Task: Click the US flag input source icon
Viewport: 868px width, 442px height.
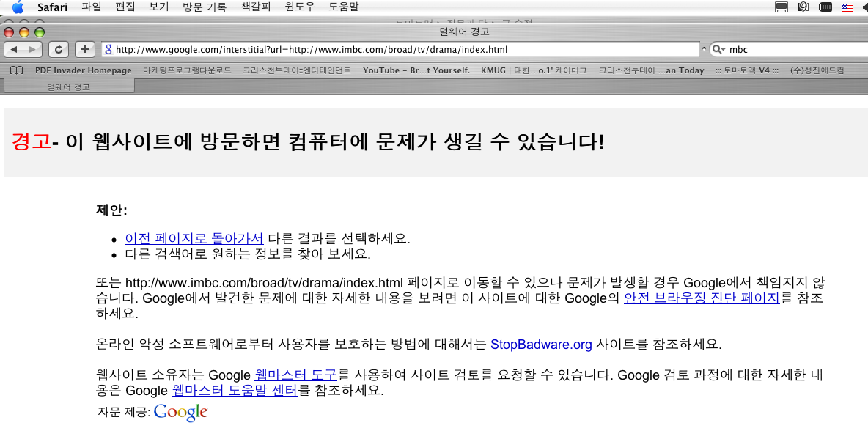Action: click(847, 7)
